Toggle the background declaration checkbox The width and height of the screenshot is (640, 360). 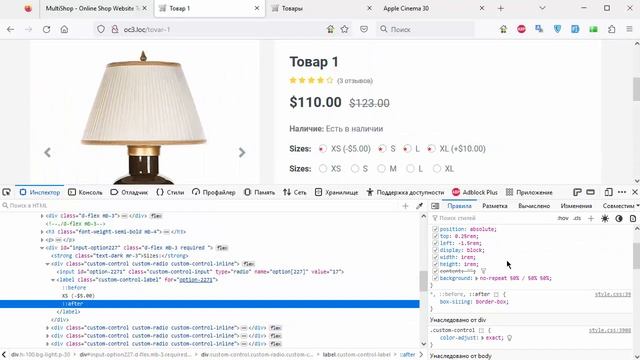point(435,278)
